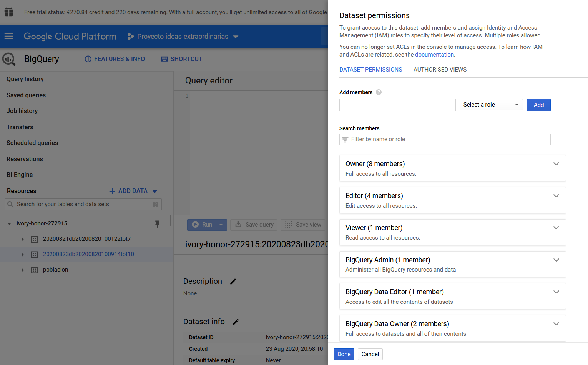Image resolution: width=588 pixels, height=365 pixels.
Task: Unpin the ivory-honor-272915 project
Action: [x=157, y=224]
